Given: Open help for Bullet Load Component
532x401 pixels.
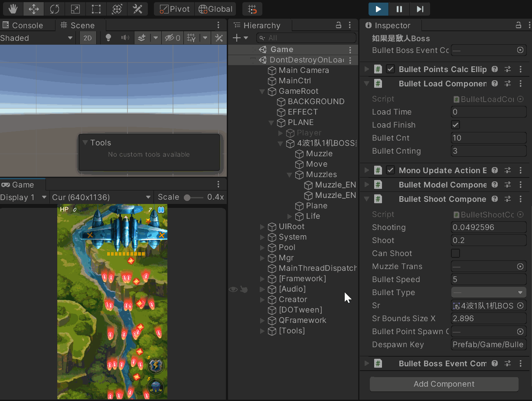Looking at the screenshot, I should pos(495,84).
